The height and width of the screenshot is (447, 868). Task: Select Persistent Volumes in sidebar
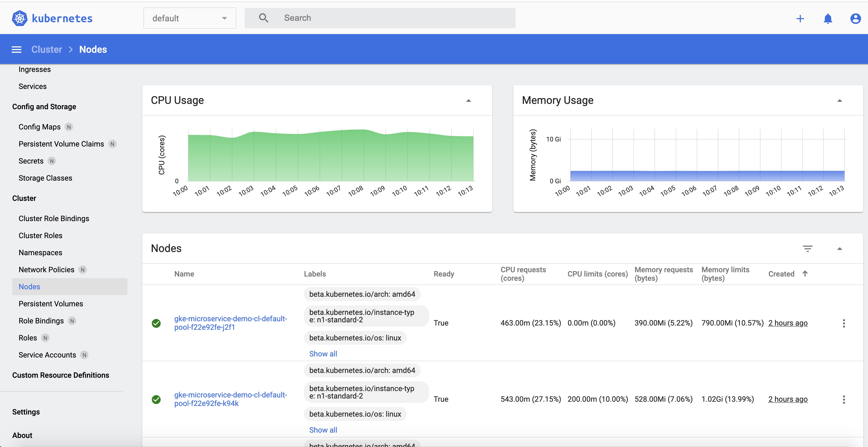point(51,304)
